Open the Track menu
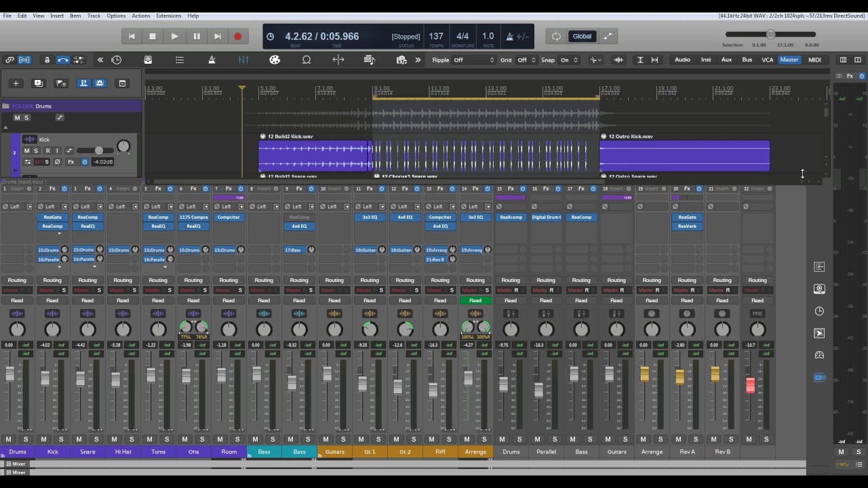This screenshot has height=488, width=868. [x=94, y=16]
